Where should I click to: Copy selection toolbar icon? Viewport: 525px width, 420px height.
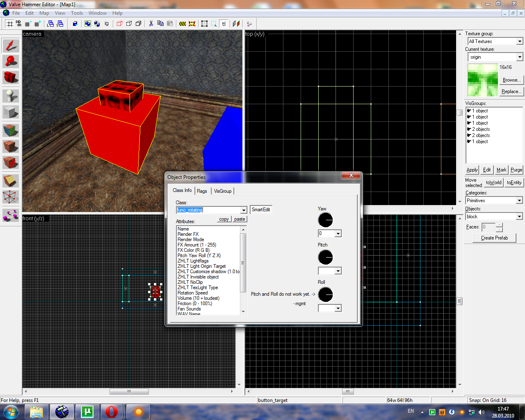(x=160, y=24)
